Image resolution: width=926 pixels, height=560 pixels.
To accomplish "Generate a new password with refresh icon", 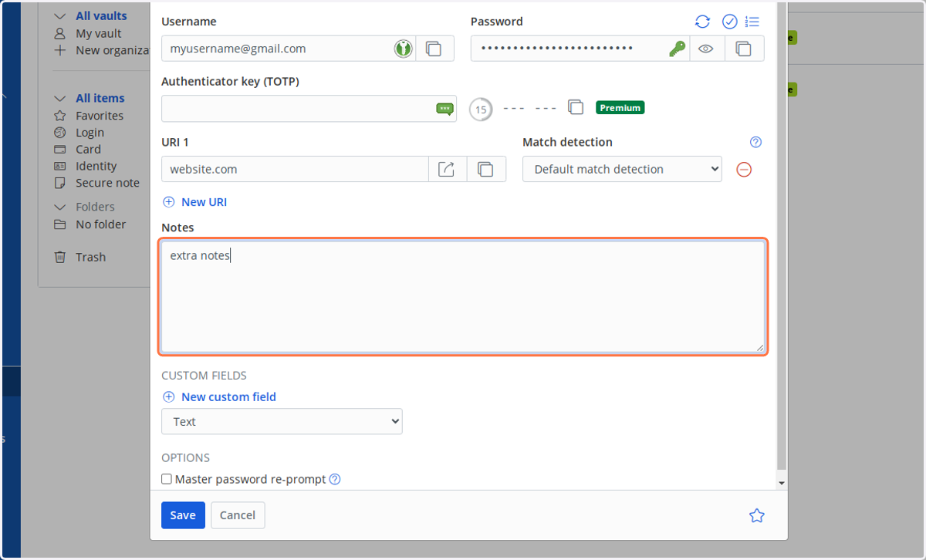I will click(x=702, y=22).
